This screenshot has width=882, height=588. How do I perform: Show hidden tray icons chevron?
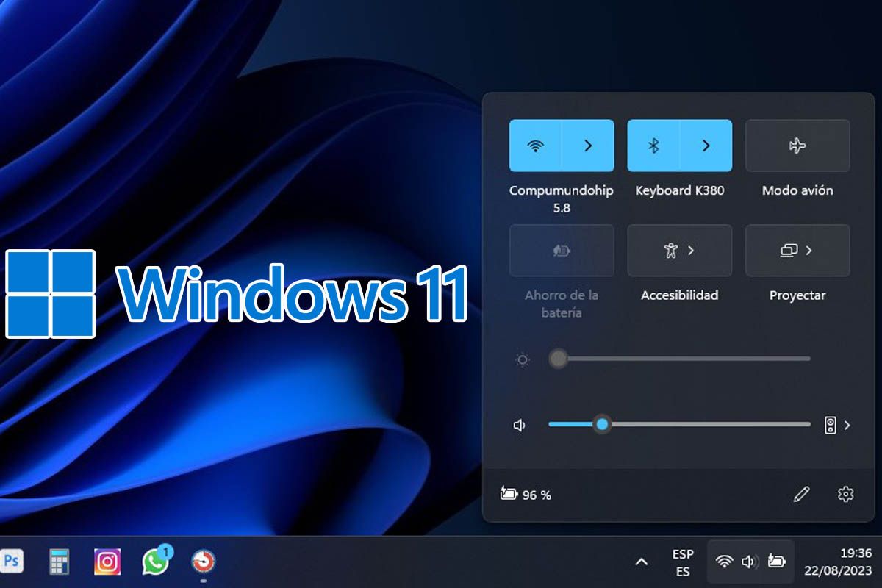(642, 562)
